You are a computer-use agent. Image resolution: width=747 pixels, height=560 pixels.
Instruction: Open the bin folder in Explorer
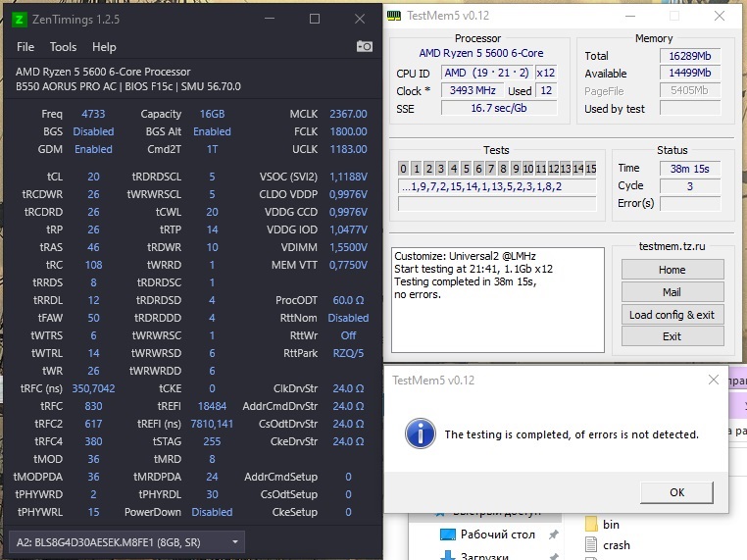[611, 525]
